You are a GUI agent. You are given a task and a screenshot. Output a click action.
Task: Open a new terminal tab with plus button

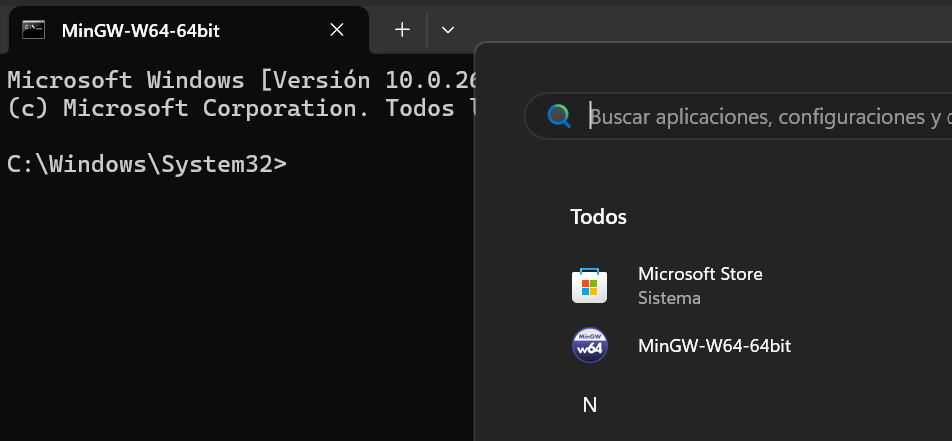(x=402, y=30)
